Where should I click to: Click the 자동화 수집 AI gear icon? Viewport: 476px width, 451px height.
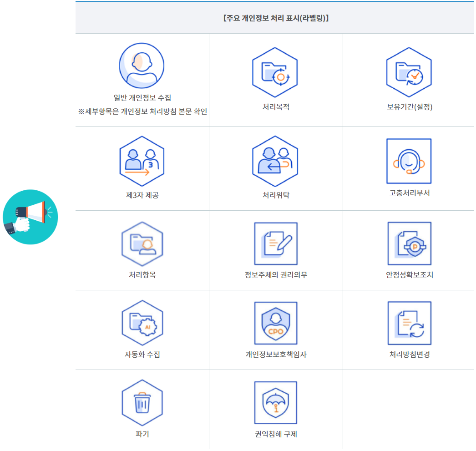tap(142, 323)
